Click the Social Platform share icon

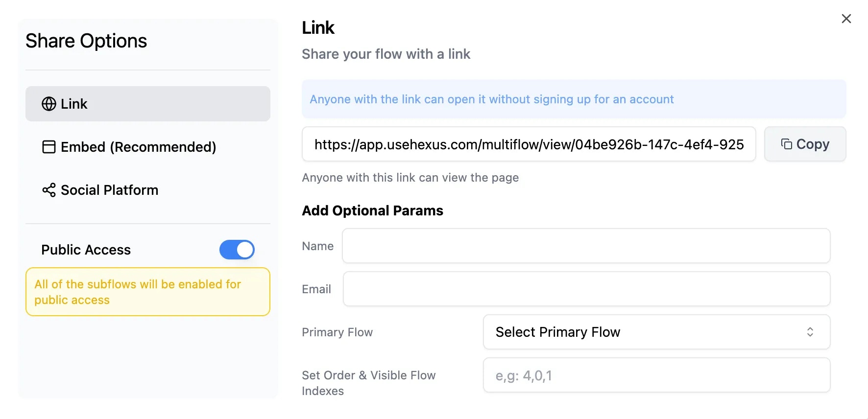pos(49,190)
